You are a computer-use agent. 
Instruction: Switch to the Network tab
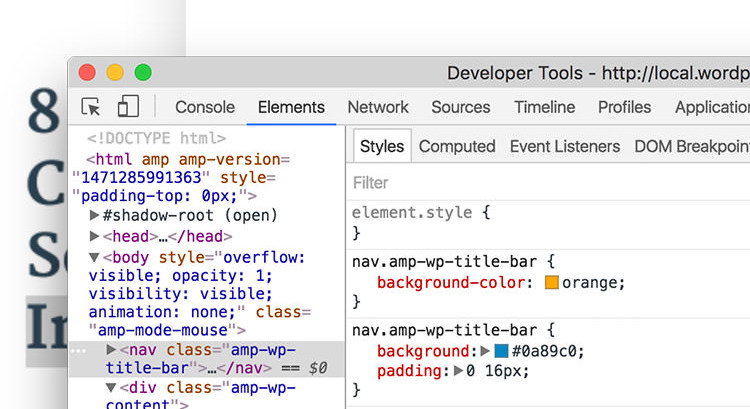click(x=378, y=107)
